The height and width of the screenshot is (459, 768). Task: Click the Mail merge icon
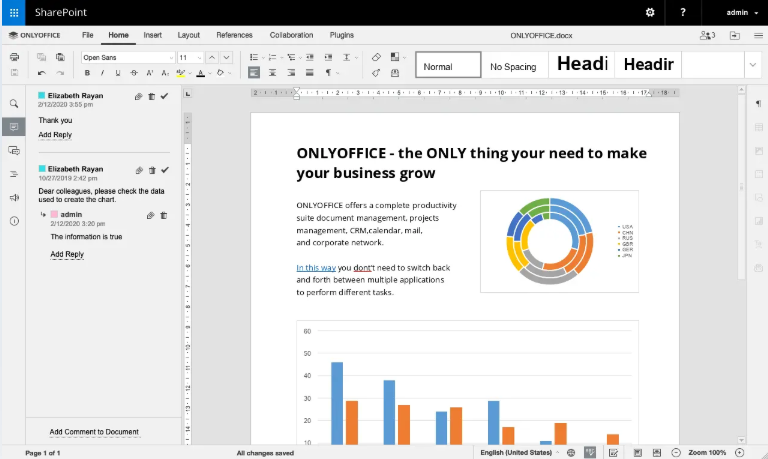click(x=395, y=73)
